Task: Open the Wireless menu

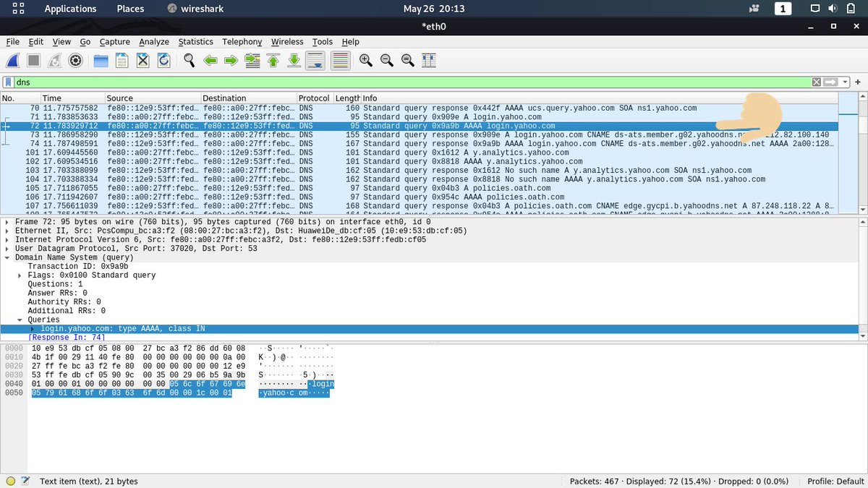Action: [x=287, y=42]
